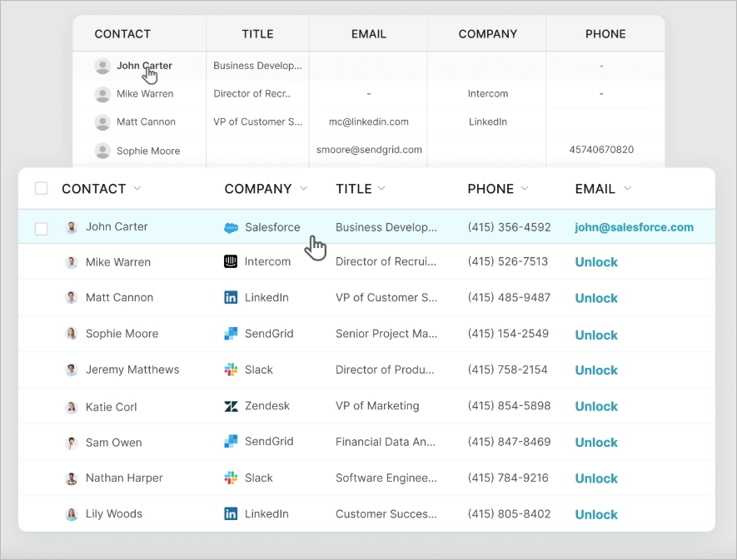The width and height of the screenshot is (737, 560).
Task: Click the Slack icon in Jeremy Matthews' row
Action: pos(230,369)
